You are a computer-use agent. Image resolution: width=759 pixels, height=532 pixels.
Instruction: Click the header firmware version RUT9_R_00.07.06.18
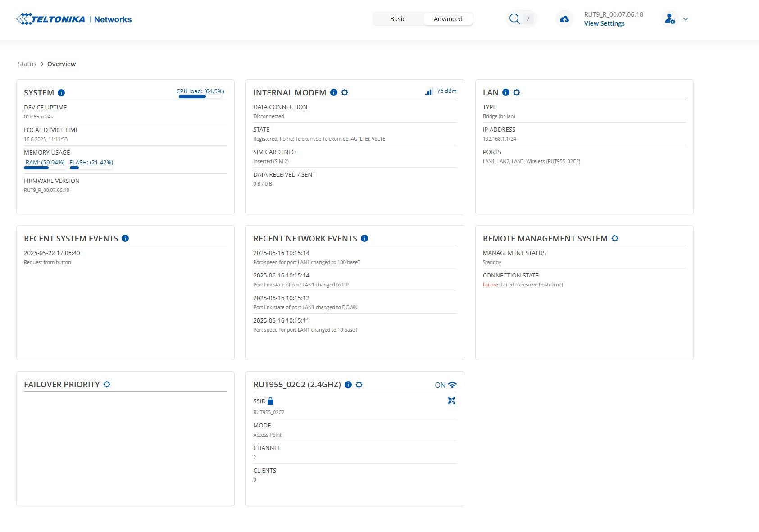tap(614, 14)
